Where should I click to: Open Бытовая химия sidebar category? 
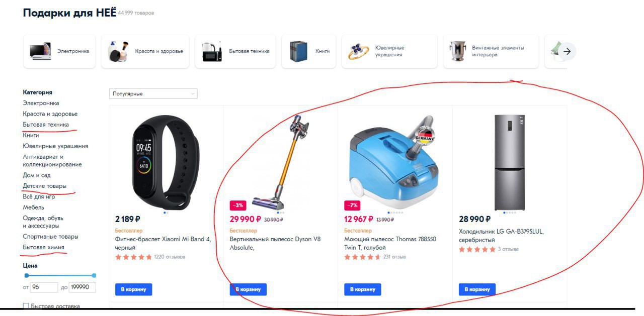click(43, 247)
